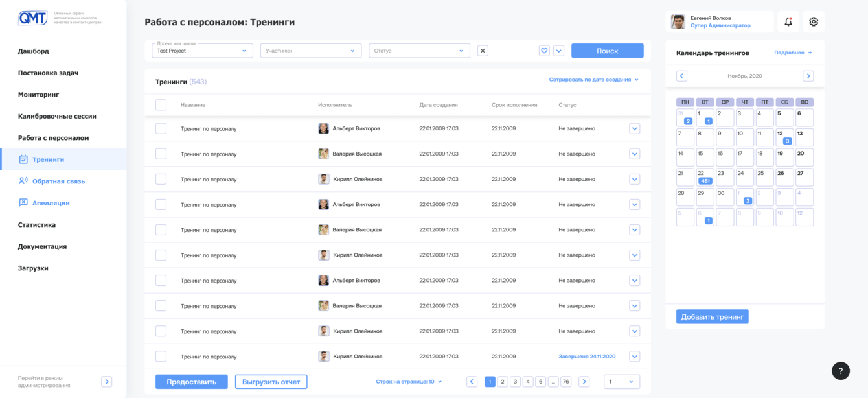Image resolution: width=868 pixels, height=398 pixels.
Task: Check fourth row training checkbox
Action: pos(161,204)
